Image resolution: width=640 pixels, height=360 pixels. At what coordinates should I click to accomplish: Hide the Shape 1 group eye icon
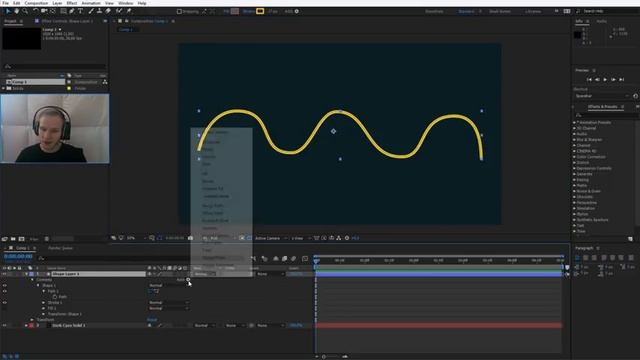pyautogui.click(x=4, y=285)
